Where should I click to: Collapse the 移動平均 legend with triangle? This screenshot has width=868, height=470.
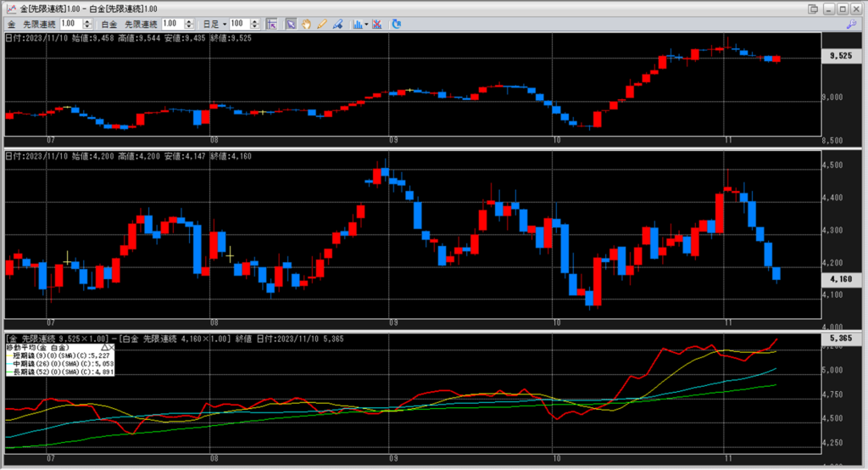coord(104,347)
